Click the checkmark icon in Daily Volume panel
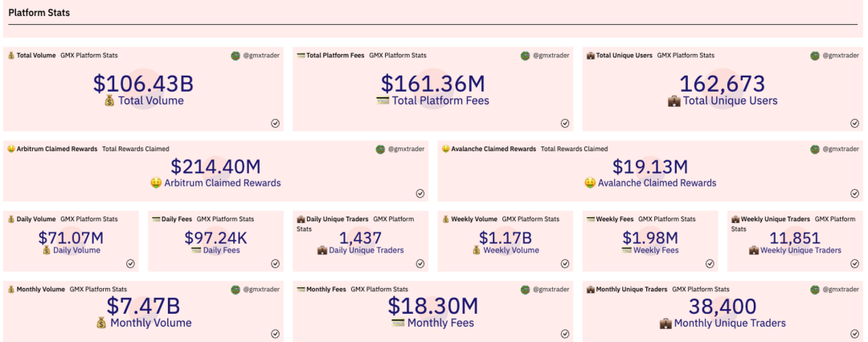This screenshot has width=868, height=342. (130, 263)
